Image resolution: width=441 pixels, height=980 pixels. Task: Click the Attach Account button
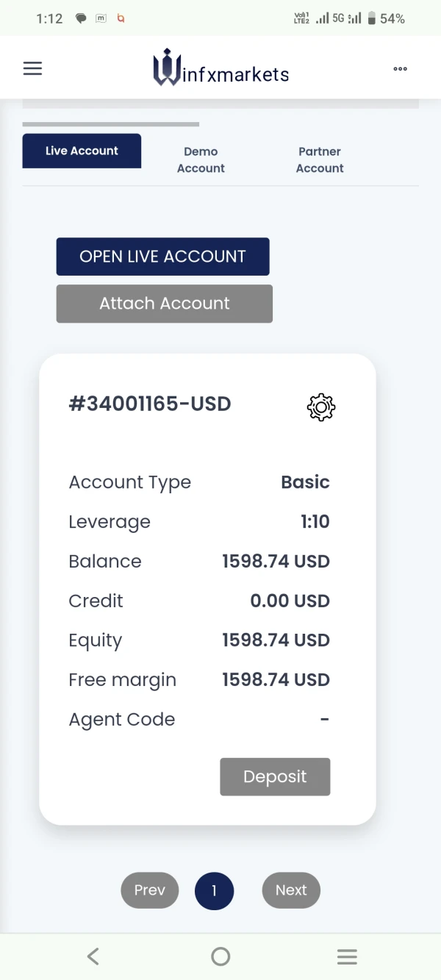coord(164,304)
